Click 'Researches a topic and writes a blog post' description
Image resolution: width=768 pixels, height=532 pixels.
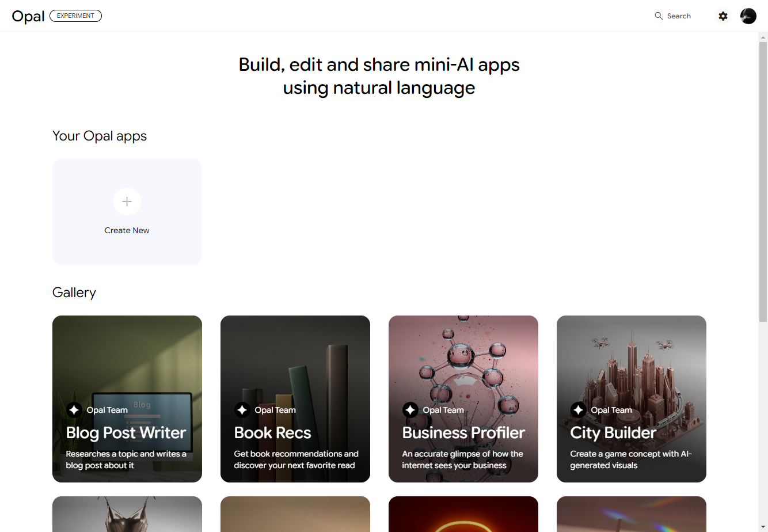point(126,459)
